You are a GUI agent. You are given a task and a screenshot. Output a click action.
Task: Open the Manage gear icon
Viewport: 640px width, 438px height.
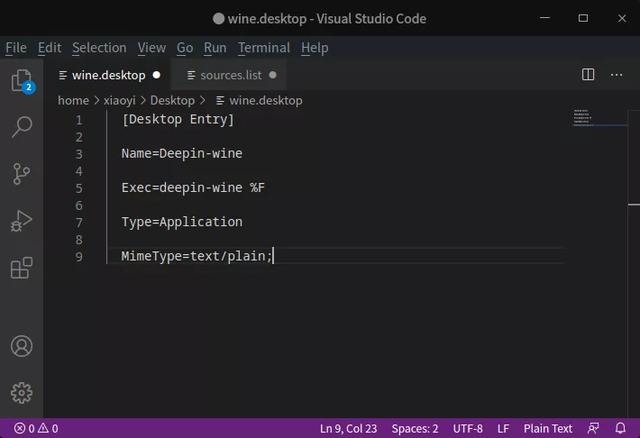click(x=22, y=393)
